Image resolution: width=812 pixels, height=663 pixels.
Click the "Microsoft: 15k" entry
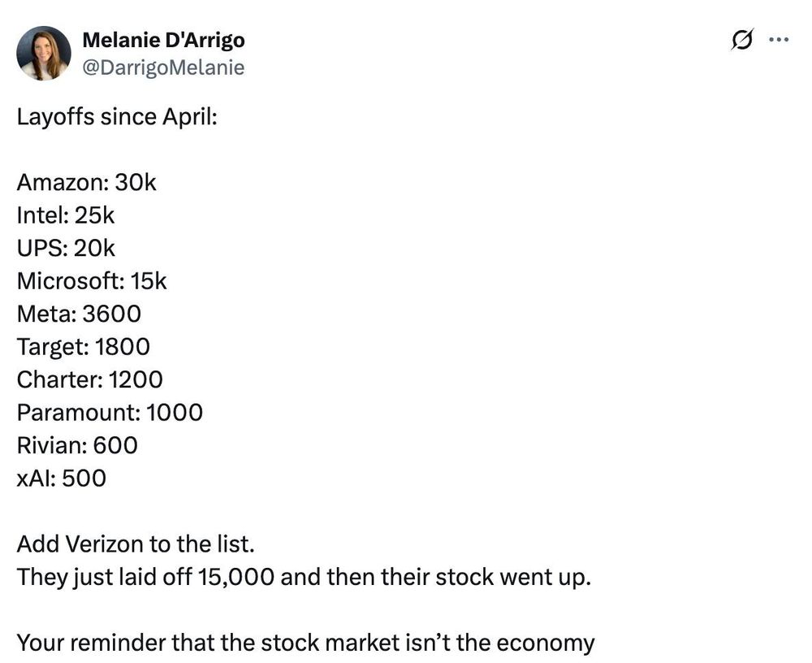pos(92,281)
